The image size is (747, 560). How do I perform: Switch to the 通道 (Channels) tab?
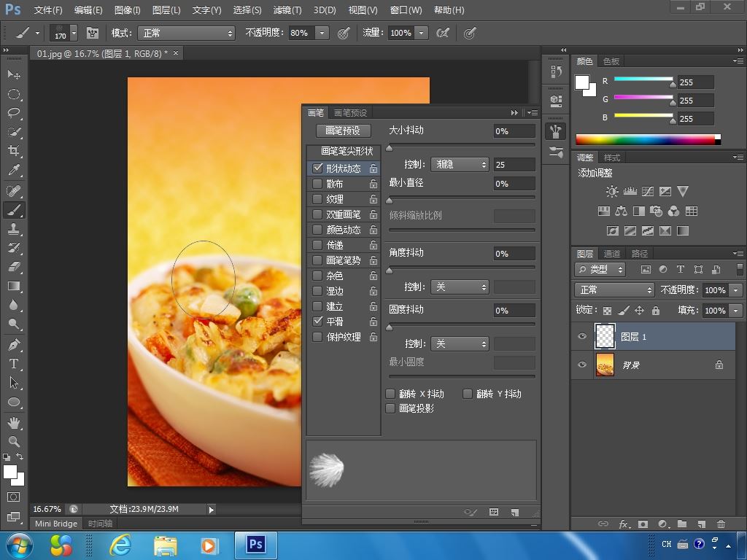611,253
